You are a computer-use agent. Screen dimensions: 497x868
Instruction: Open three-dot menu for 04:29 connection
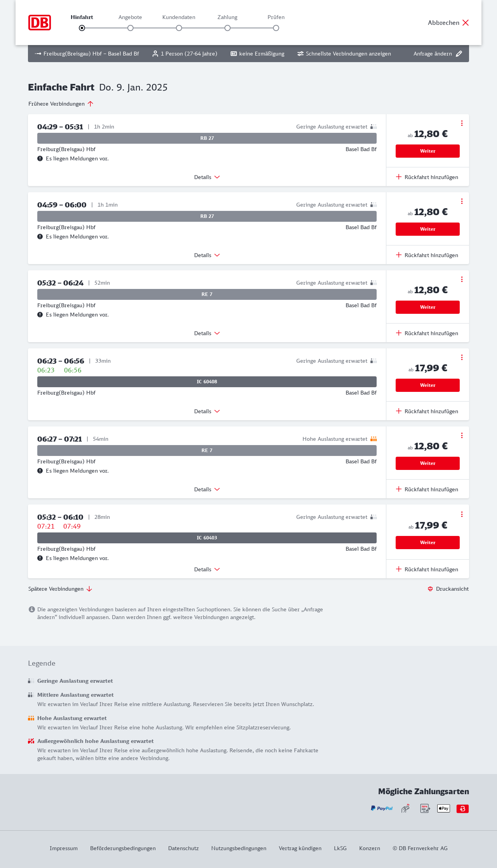pyautogui.click(x=462, y=123)
